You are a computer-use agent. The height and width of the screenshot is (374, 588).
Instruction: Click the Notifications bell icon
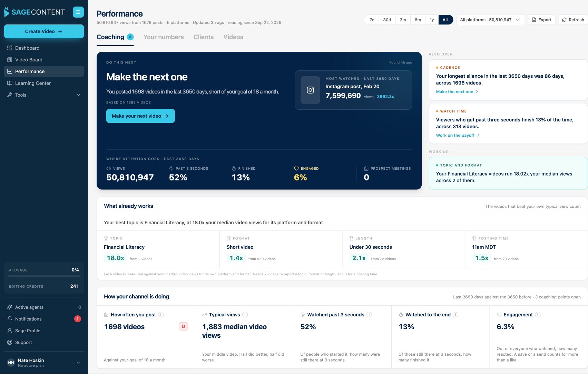tap(10, 319)
